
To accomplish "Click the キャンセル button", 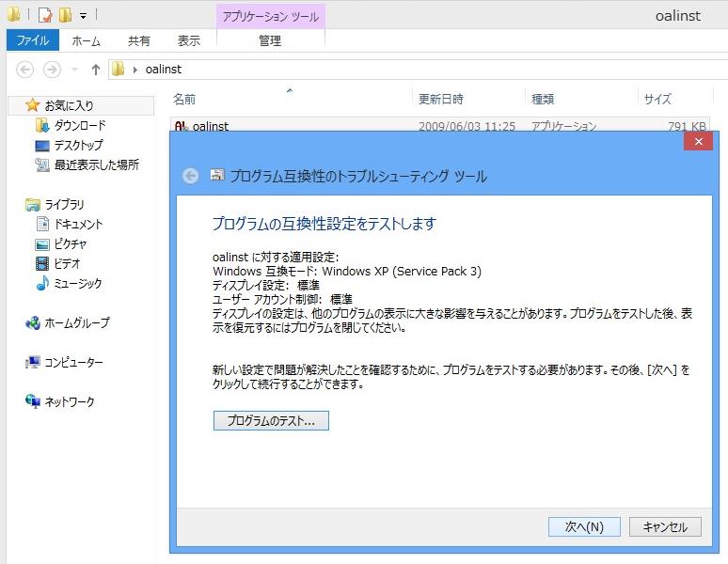I will [665, 527].
